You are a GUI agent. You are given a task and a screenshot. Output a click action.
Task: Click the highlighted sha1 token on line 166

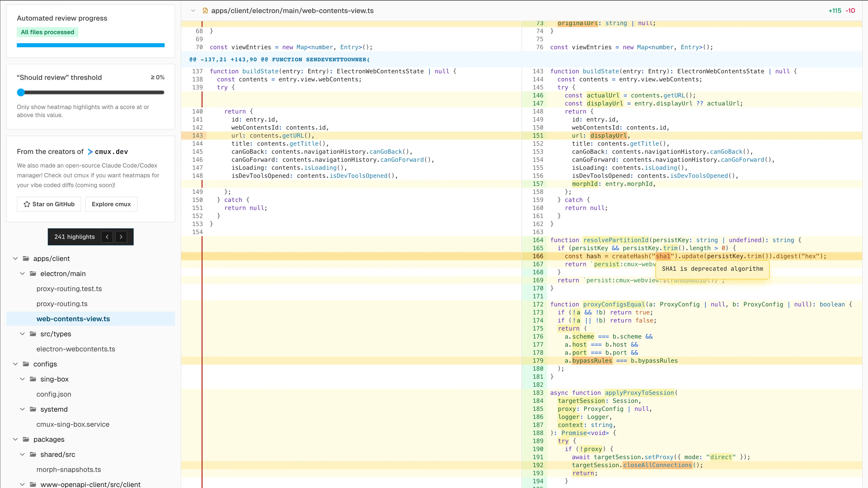click(663, 256)
